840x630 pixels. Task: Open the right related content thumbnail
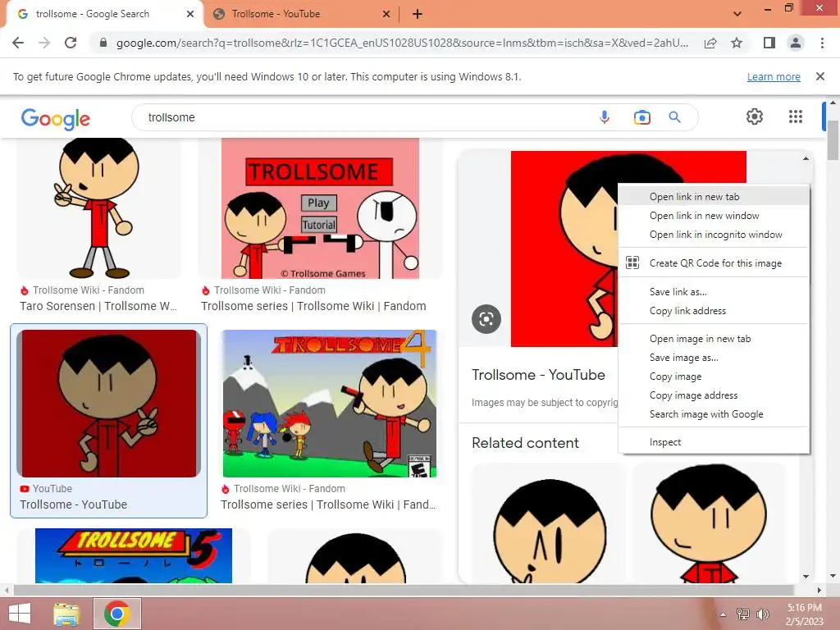coord(709,523)
